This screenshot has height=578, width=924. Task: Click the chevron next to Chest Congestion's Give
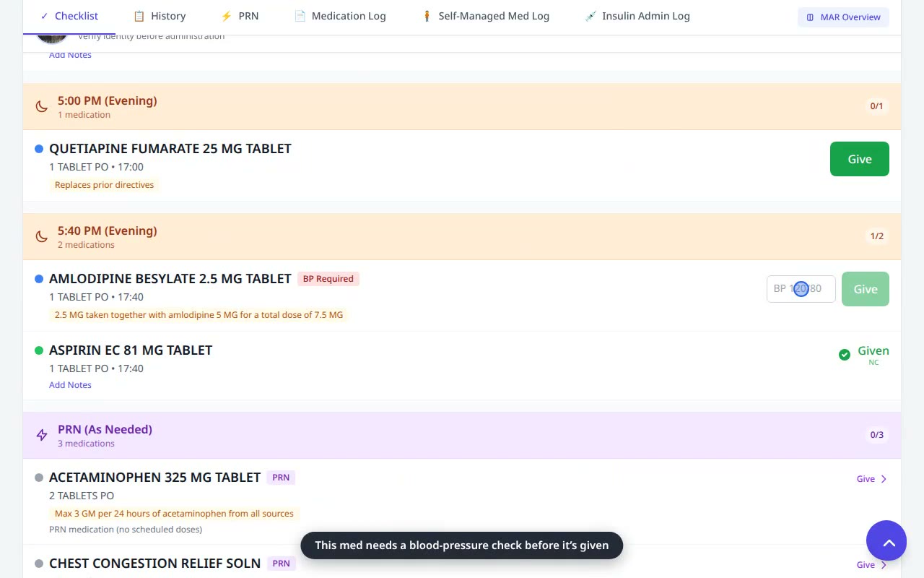[884, 565]
